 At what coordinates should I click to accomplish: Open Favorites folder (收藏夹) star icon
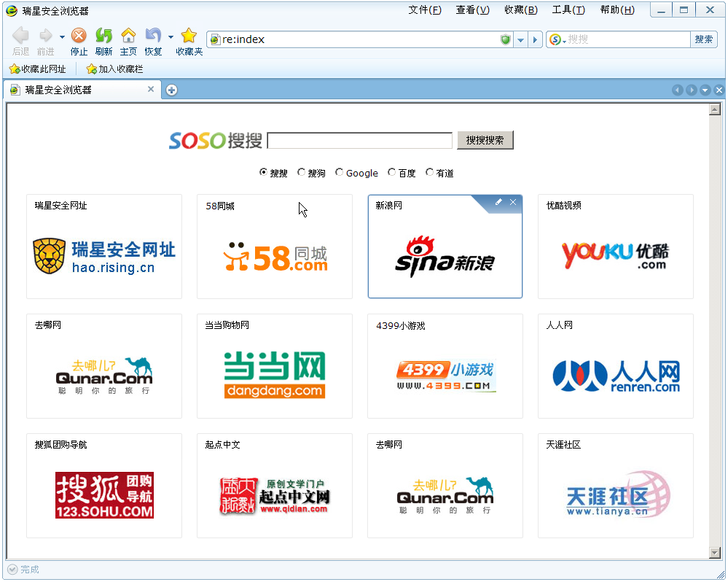pos(189,35)
